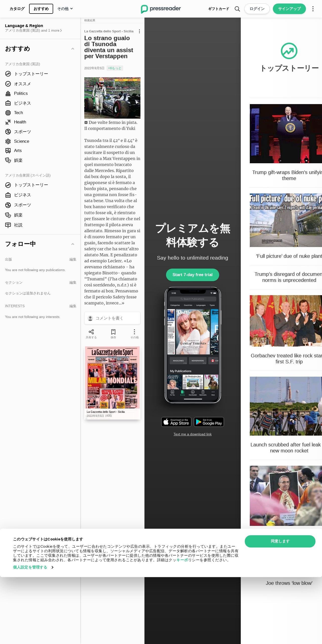Click the La Gazzetta dello Sport - Sicilia source
This screenshot has height=644, width=322.
click(x=109, y=31)
